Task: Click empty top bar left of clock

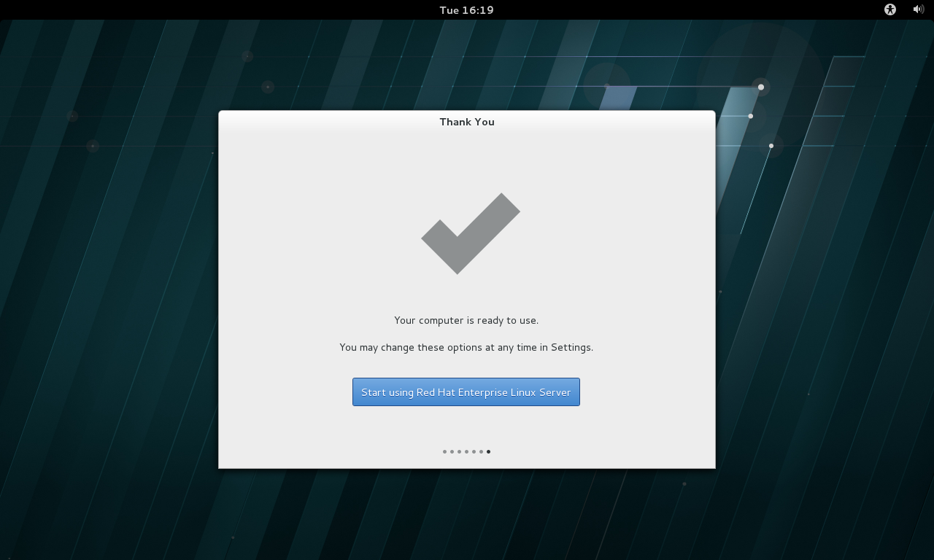Action: [x=219, y=9]
